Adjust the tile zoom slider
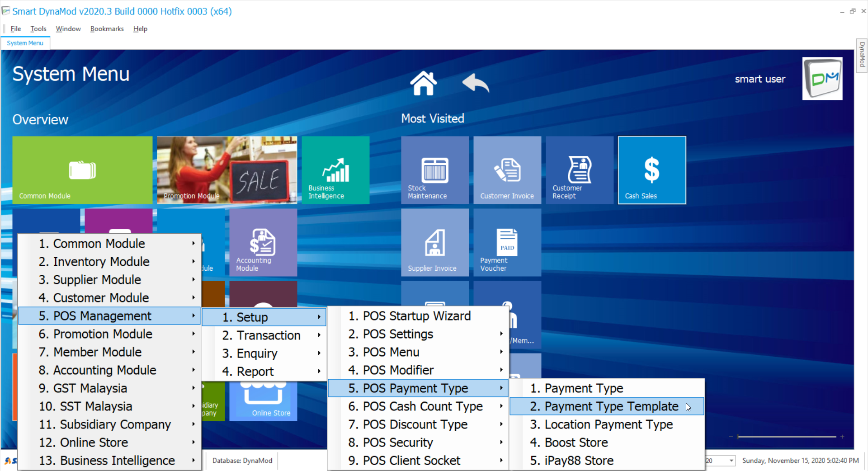The image size is (868, 471). coord(787,437)
